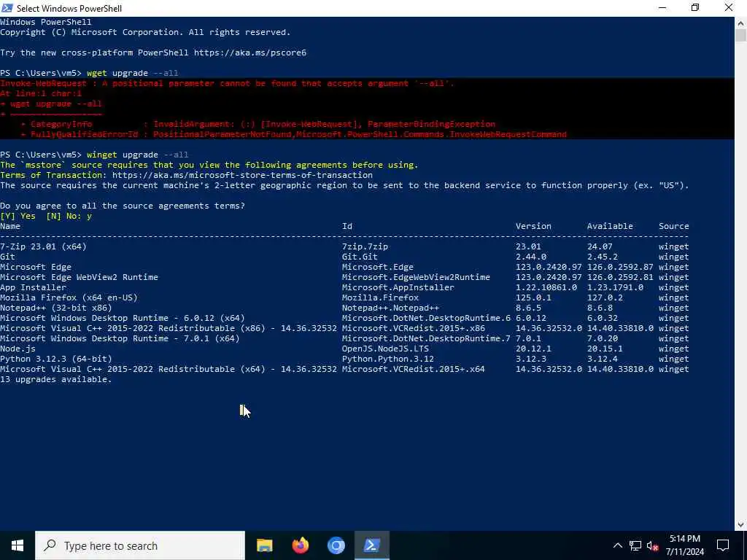Screen dimensions: 747x560
Task: Click the 'Source' column header
Action: [673, 226]
